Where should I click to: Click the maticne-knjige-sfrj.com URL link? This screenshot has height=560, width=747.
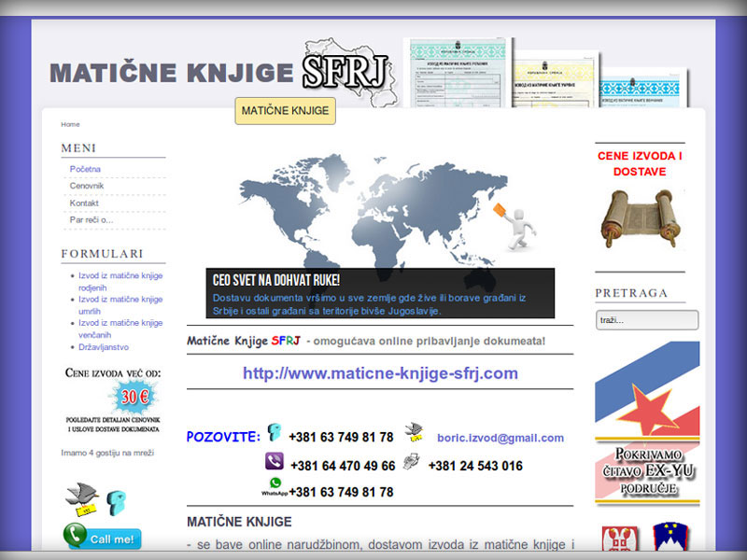click(380, 372)
